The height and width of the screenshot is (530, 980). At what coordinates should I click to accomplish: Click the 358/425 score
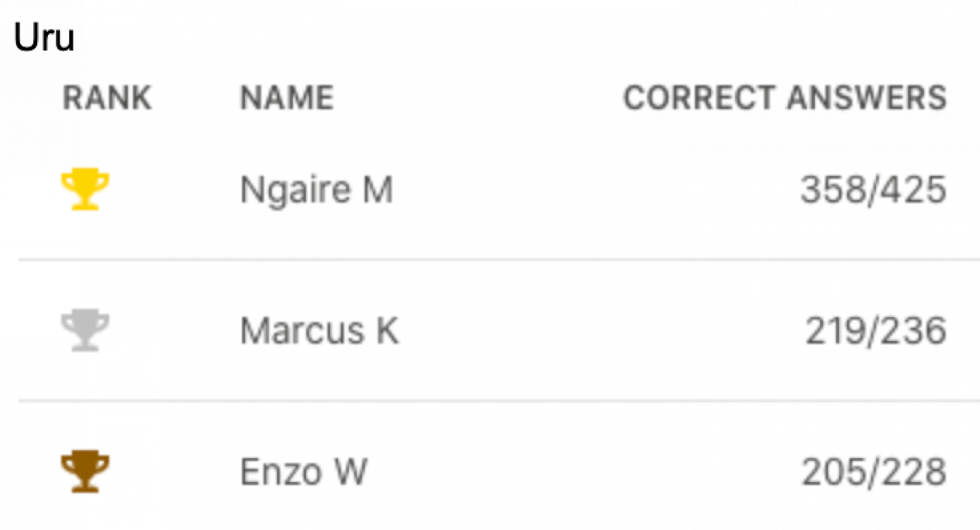(873, 190)
